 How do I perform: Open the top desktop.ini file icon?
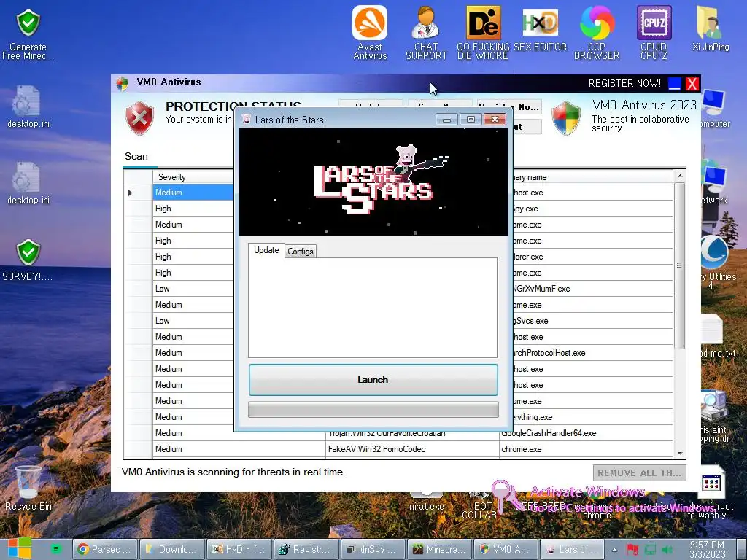coord(28,106)
